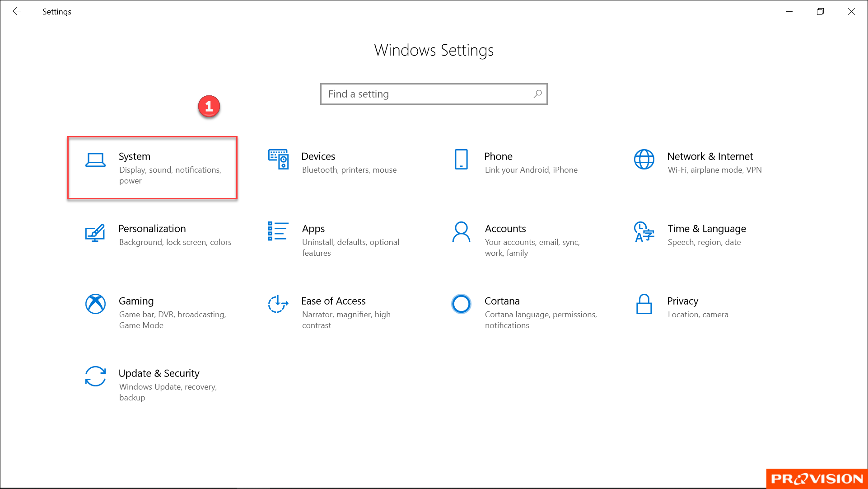Click 'Uninstall, defaults, optional features' text
This screenshot has width=868, height=489.
(351, 248)
